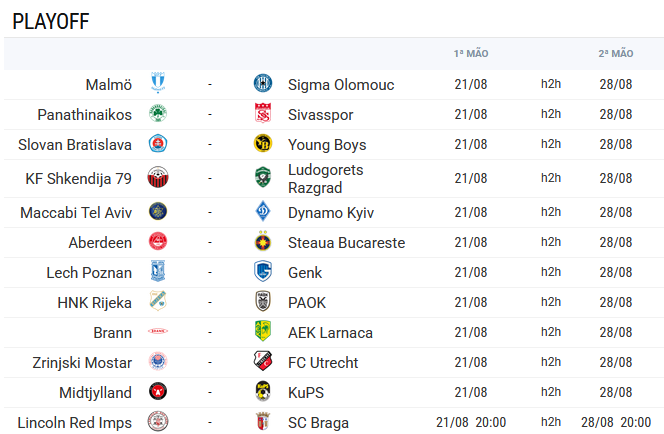
Task: Click the PAOK crest icon
Action: (x=263, y=301)
